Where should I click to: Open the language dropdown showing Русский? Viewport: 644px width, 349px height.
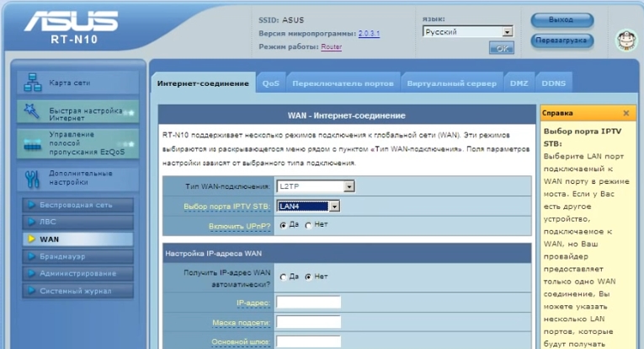coord(468,32)
